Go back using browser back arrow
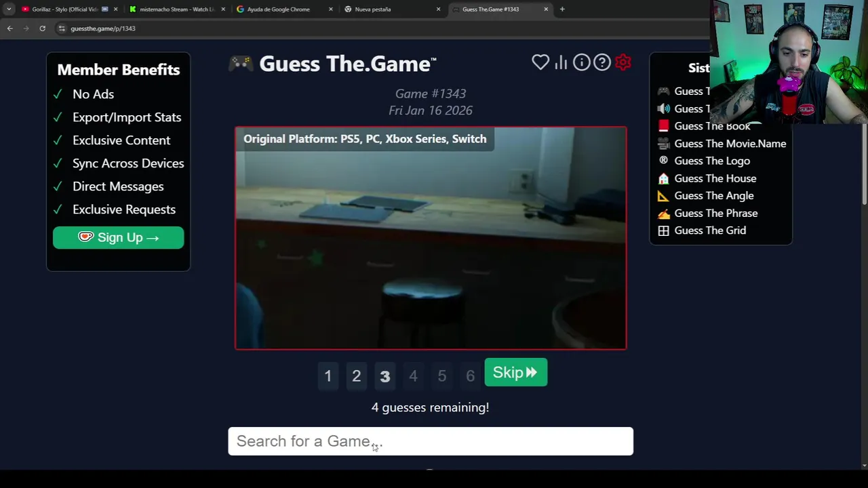Viewport: 868px width, 488px height. (x=9, y=28)
